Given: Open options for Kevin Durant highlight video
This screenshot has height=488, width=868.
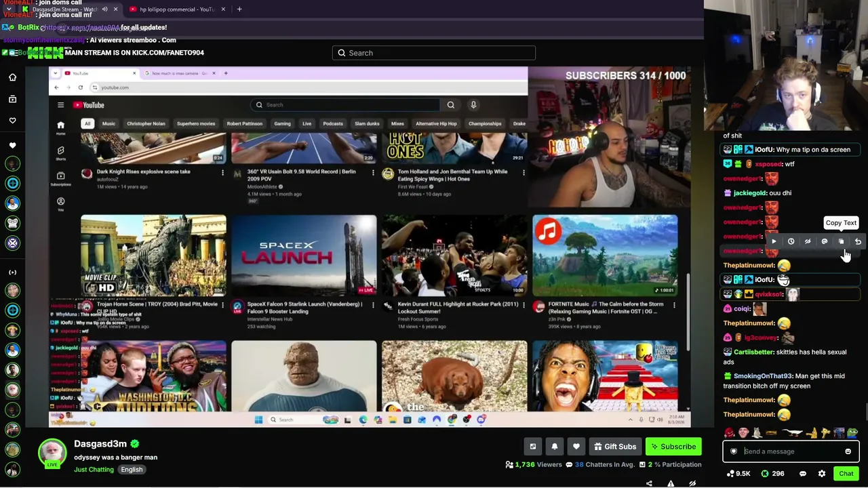Looking at the screenshot, I should tap(524, 306).
